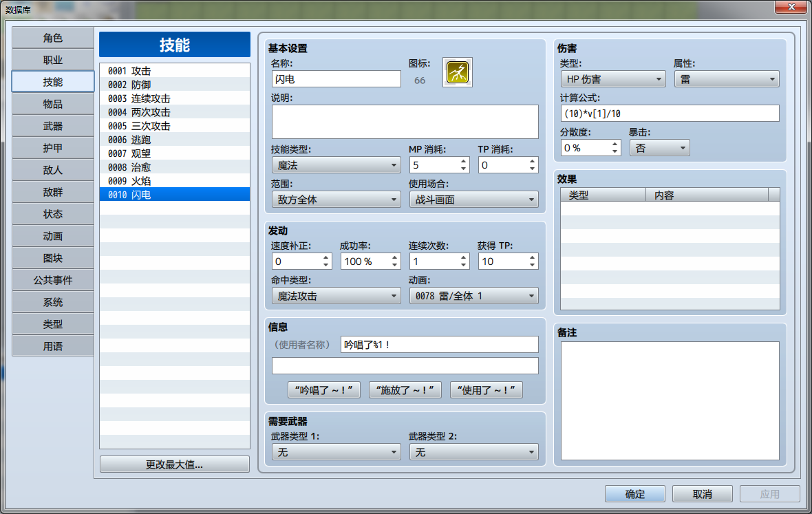The height and width of the screenshot is (514, 812).
Task: Expand the 命中类型 dropdown showing 魔法攻击
Action: (336, 296)
